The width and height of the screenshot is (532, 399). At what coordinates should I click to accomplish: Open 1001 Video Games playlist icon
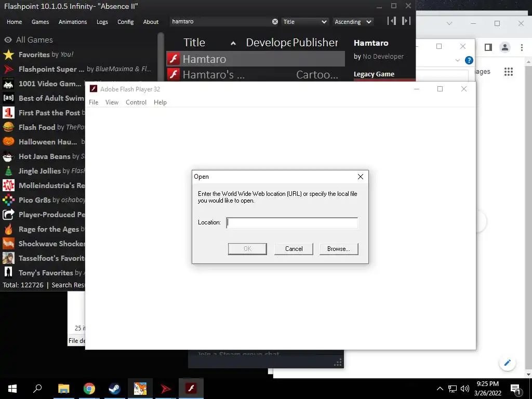(x=8, y=84)
